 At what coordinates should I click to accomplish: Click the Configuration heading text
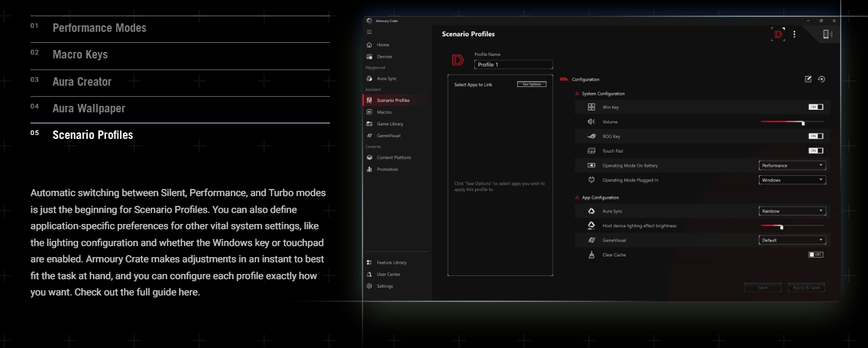click(x=585, y=79)
